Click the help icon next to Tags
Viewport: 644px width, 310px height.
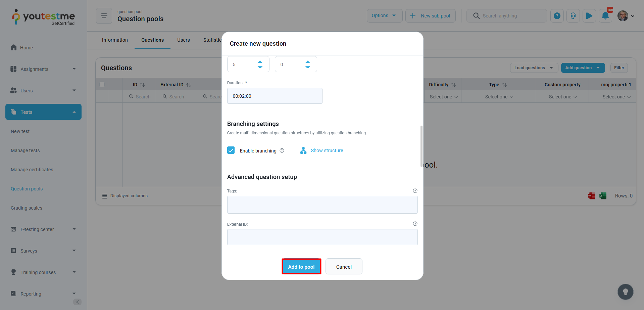click(415, 191)
